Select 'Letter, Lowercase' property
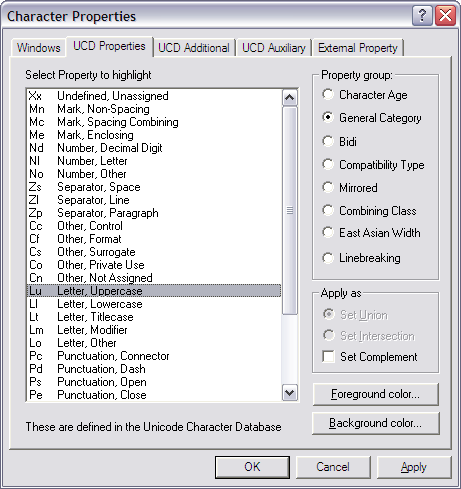This screenshot has width=461, height=489. coord(154,304)
